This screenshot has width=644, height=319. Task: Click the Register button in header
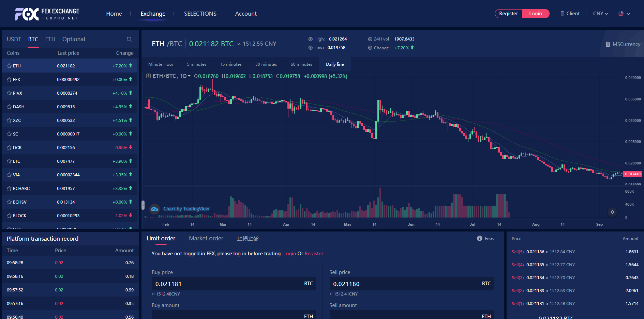(x=508, y=14)
